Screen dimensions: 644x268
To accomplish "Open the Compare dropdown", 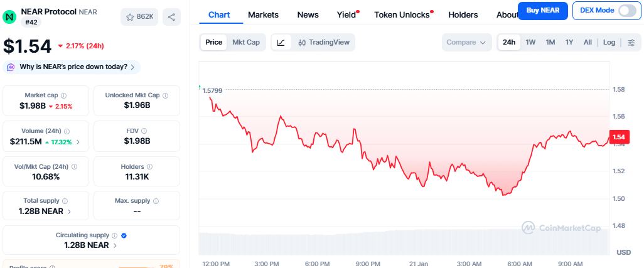I will tap(466, 42).
